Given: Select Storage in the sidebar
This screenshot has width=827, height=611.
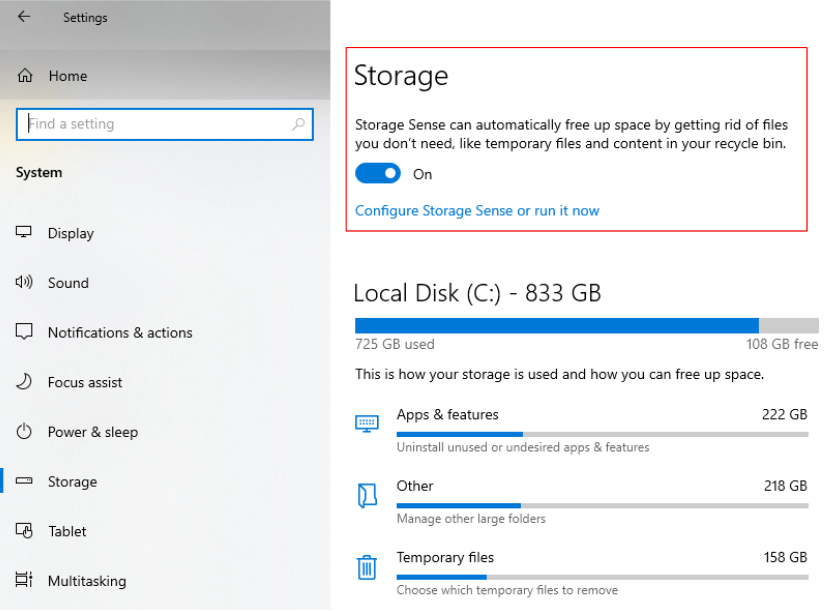Looking at the screenshot, I should coord(72,482).
